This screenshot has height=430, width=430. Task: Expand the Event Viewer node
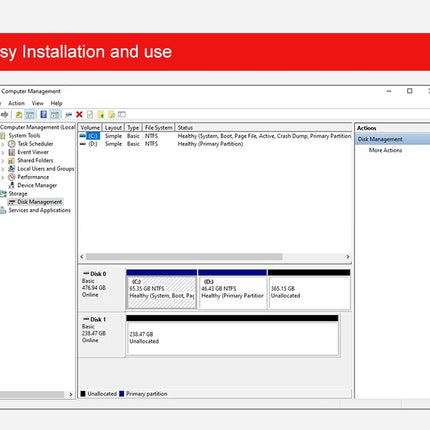3,152
